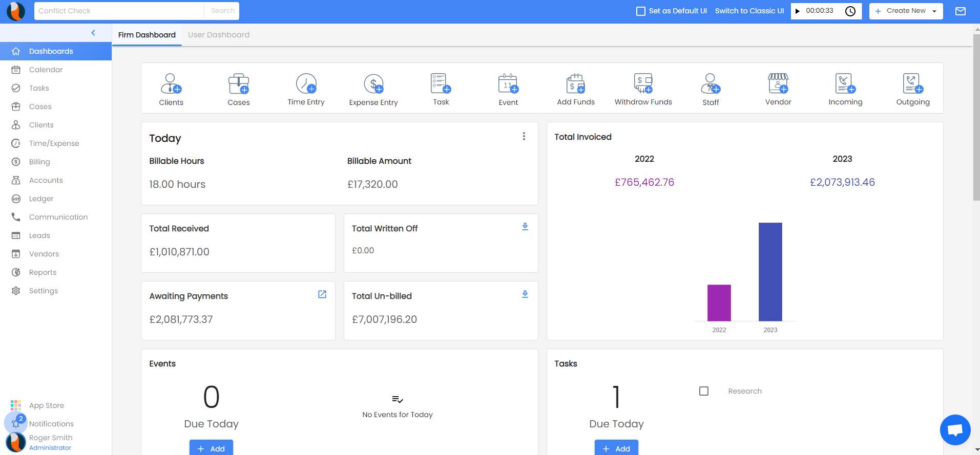Click the Add button under Events
The image size is (980, 455).
click(x=211, y=448)
